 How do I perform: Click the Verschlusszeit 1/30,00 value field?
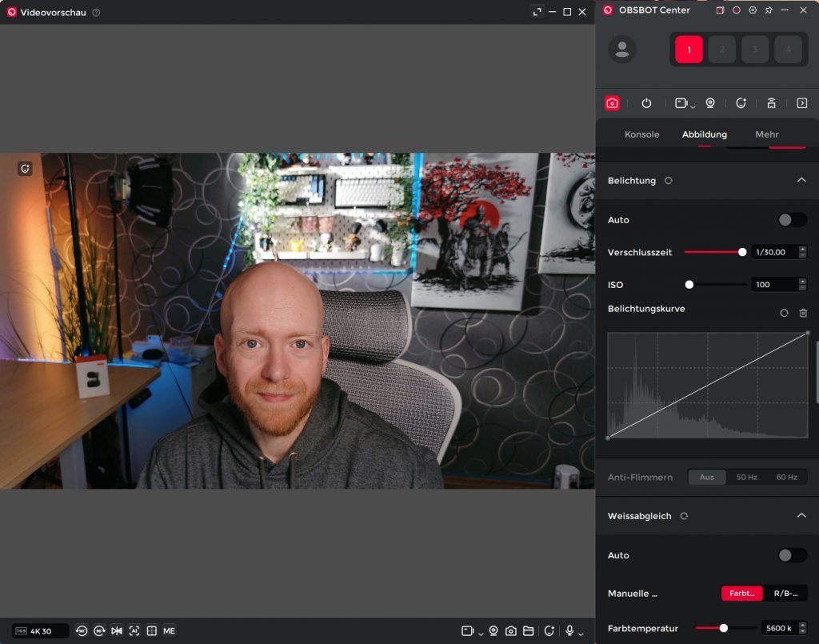(x=774, y=252)
